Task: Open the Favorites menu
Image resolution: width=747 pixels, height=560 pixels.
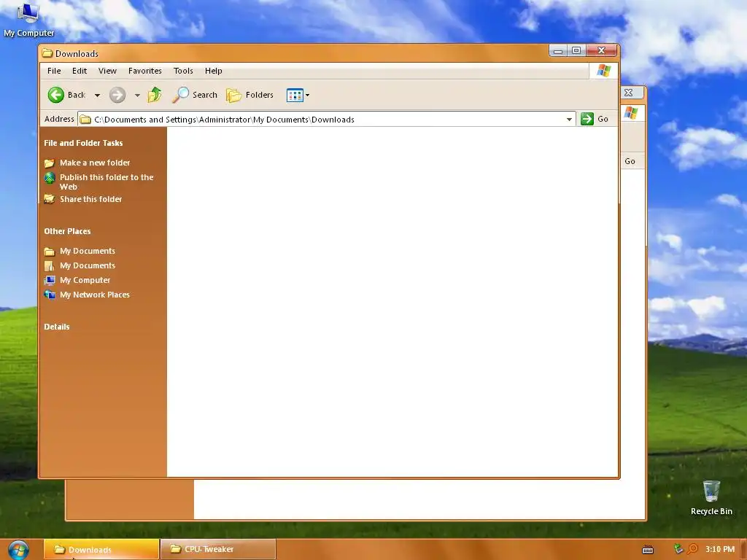Action: (145, 71)
